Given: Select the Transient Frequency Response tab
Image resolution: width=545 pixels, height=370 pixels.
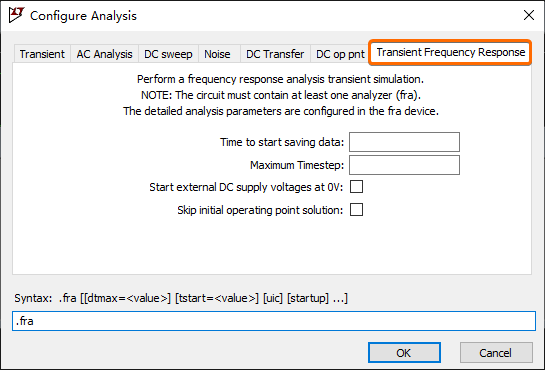Looking at the screenshot, I should click(450, 52).
